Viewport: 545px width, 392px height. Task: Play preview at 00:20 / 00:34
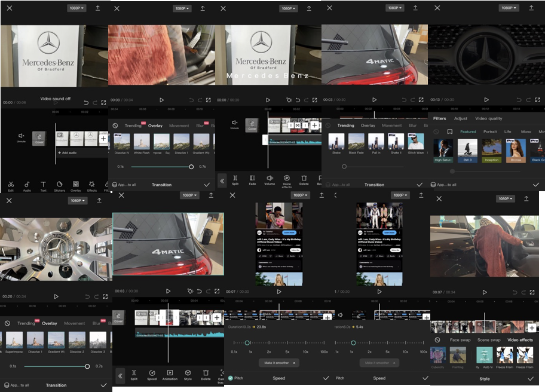pyautogui.click(x=56, y=296)
